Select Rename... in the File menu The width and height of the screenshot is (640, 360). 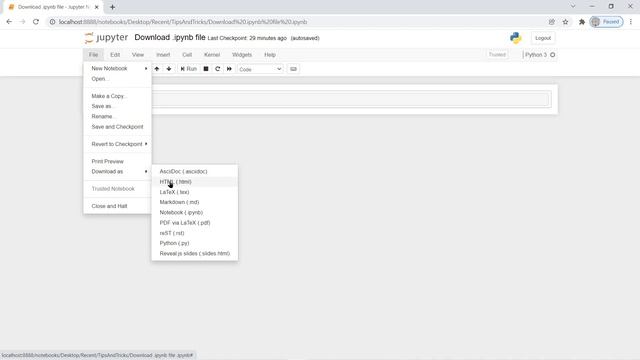[x=118, y=116]
